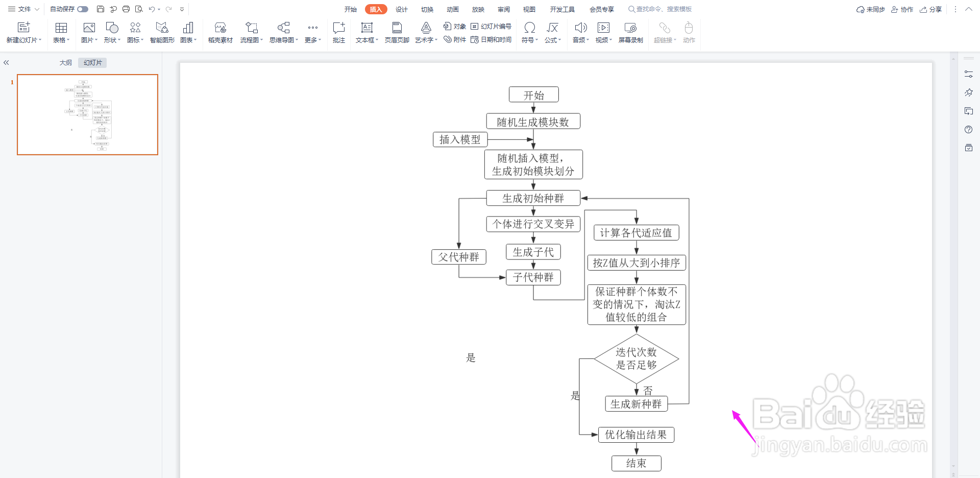
Task: Click the Flowchart (流程图) icon
Action: point(252,28)
